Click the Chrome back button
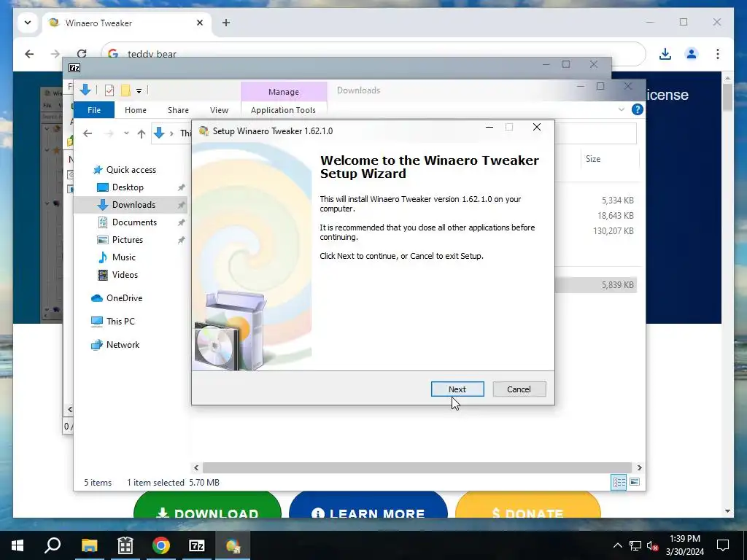The height and width of the screenshot is (560, 747). [29, 54]
